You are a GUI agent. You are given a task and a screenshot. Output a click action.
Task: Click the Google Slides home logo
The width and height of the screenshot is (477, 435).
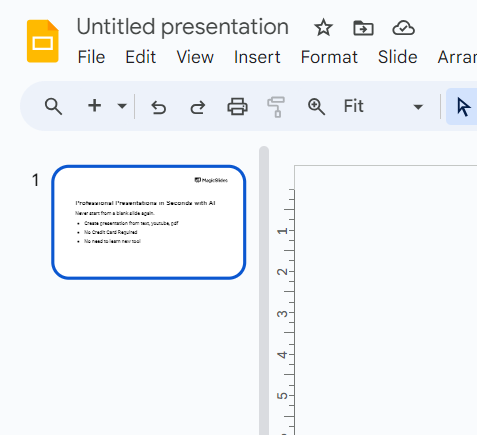(43, 41)
